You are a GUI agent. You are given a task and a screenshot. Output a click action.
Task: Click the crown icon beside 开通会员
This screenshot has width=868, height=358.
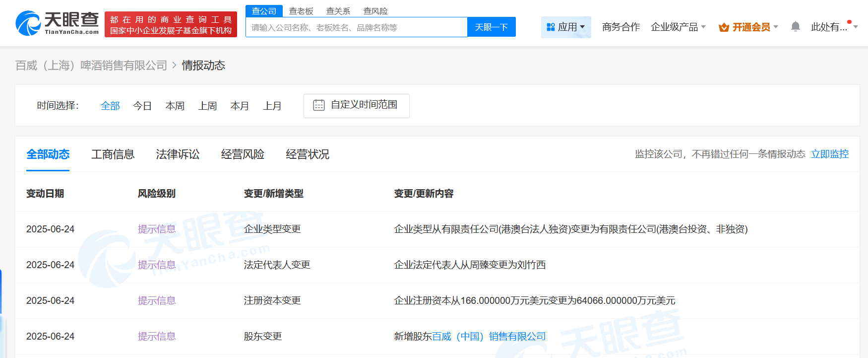point(724,27)
